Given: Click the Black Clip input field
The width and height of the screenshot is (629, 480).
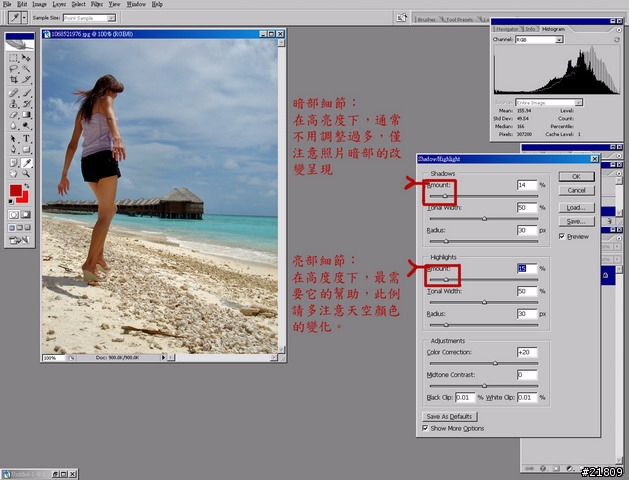Looking at the screenshot, I should click(465, 397).
